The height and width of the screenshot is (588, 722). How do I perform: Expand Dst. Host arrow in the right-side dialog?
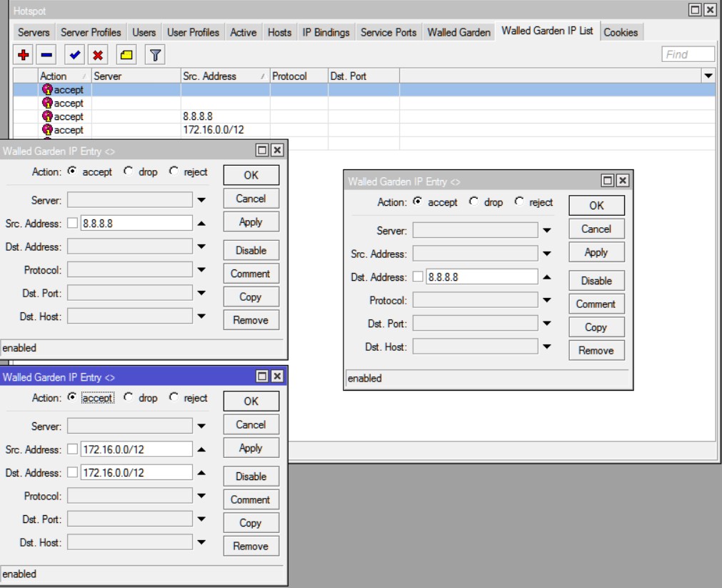(x=547, y=347)
